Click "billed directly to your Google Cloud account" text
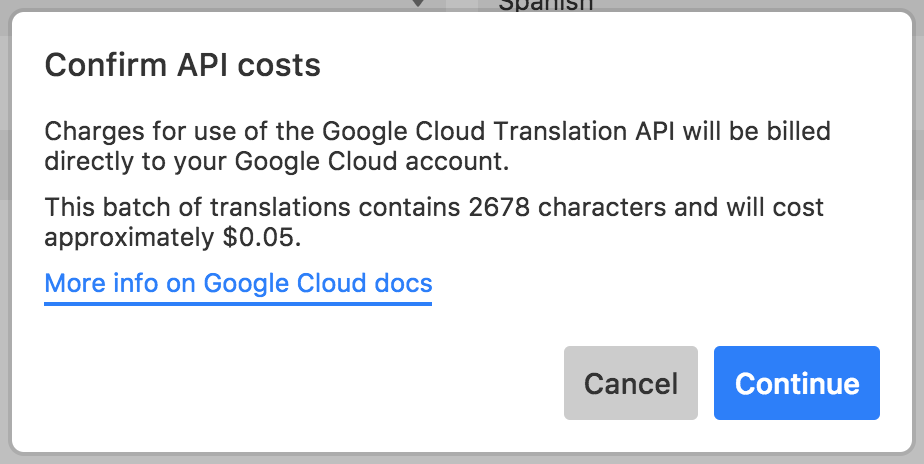This screenshot has width=924, height=464. (437, 146)
